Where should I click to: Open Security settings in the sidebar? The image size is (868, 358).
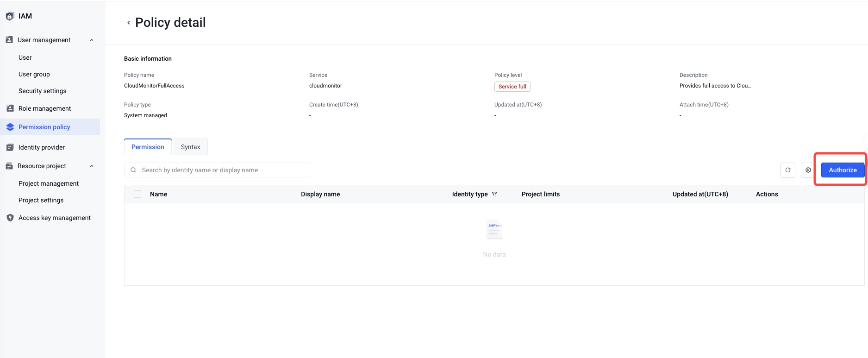click(42, 91)
